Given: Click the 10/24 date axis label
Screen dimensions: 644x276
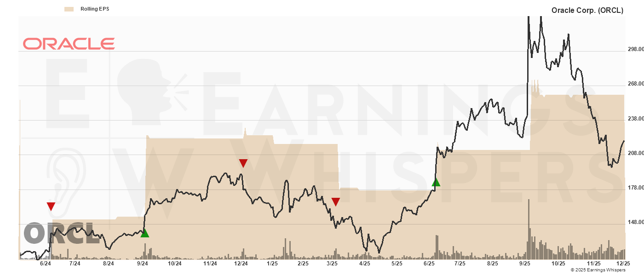Looking at the screenshot, I should (x=175, y=264).
